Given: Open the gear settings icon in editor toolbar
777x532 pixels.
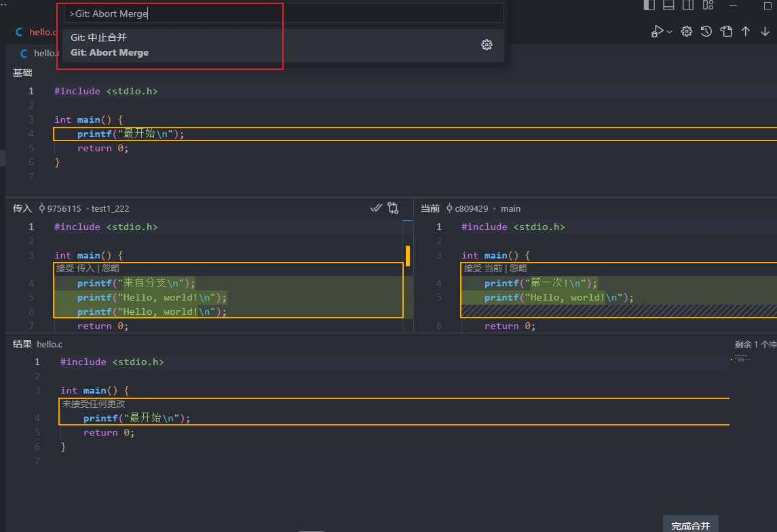Looking at the screenshot, I should click(x=686, y=32).
